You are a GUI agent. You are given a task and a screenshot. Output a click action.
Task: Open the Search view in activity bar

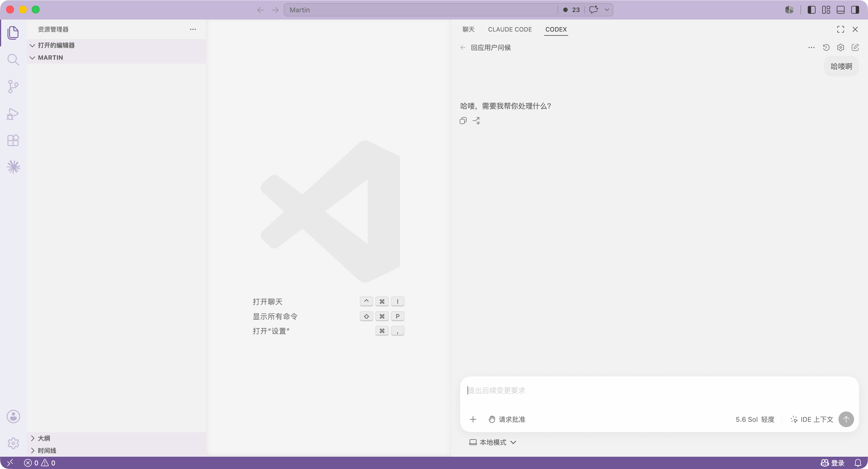[13, 60]
